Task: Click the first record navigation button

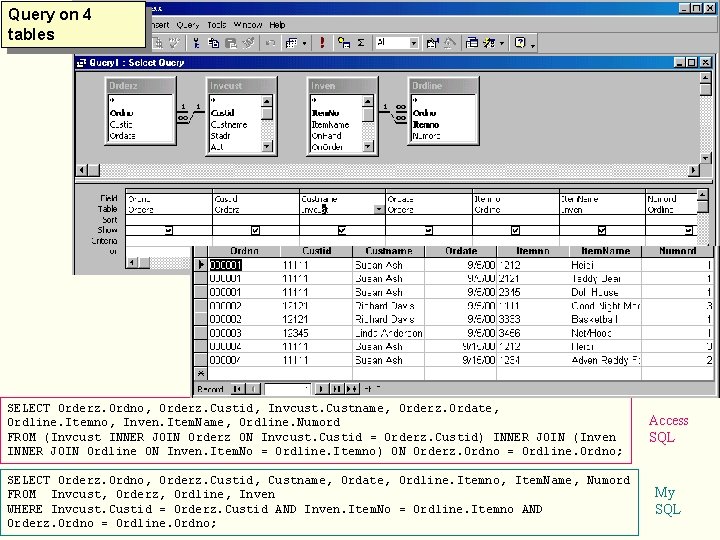Action: [x=238, y=389]
